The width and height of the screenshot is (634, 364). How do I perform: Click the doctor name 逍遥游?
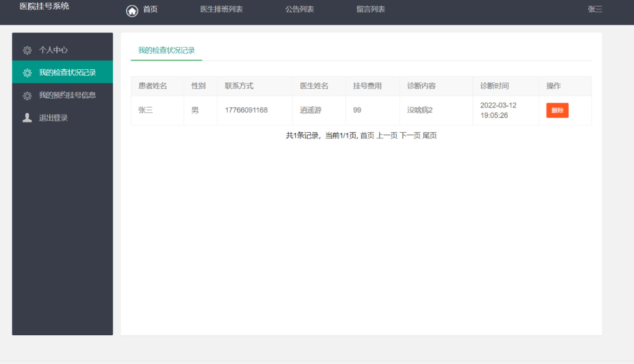click(311, 110)
